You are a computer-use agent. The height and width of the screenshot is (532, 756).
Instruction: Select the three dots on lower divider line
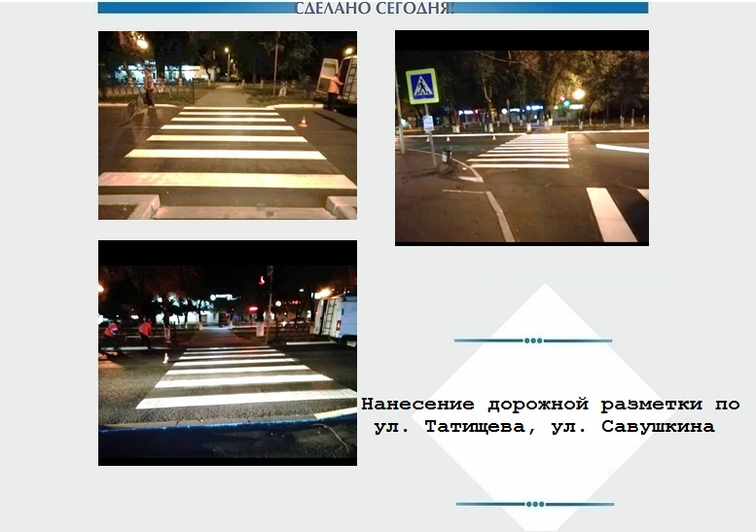[534, 504]
